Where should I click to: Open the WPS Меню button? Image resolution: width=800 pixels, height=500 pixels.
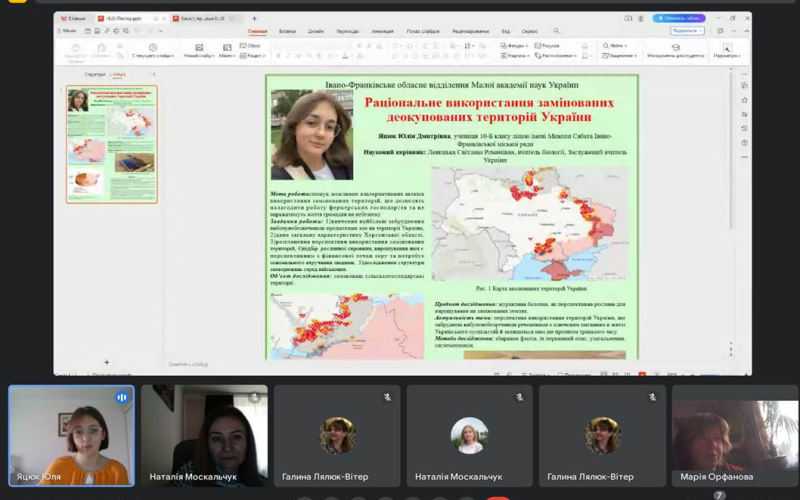click(x=66, y=31)
